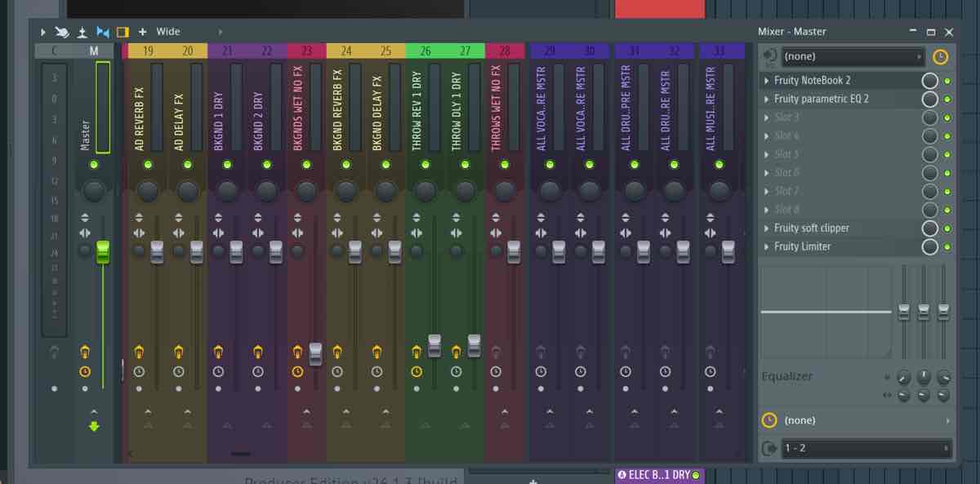
Task: Select mixer track 23 header
Action: click(x=306, y=51)
